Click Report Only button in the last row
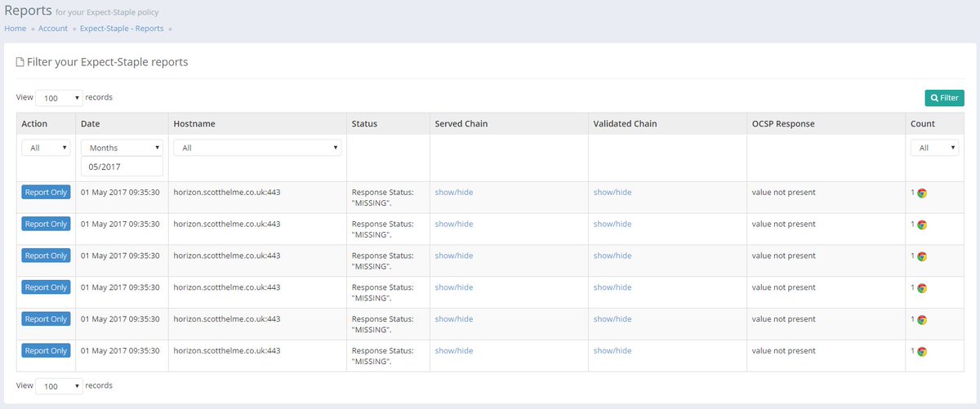This screenshot has height=409, width=980. [47, 351]
